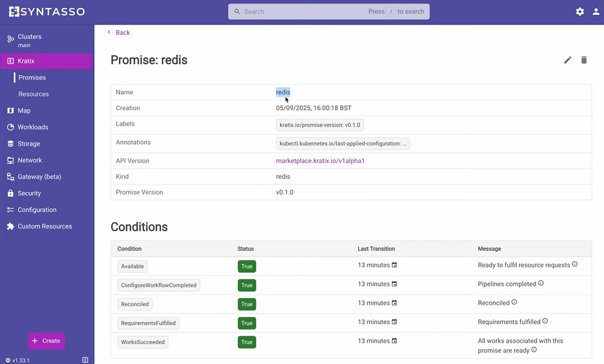The height and width of the screenshot is (364, 604).
Task: Open Promises submenu item
Action: [32, 78]
